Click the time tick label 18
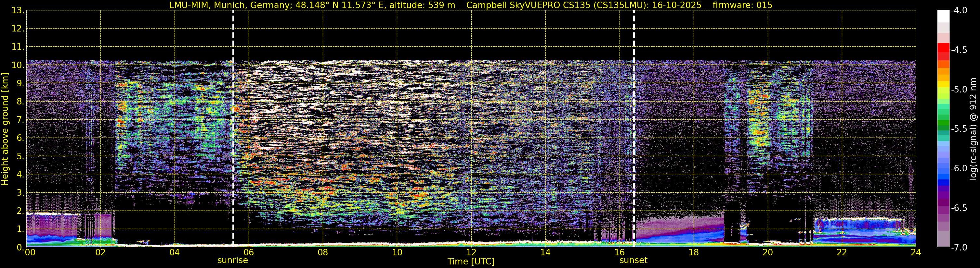The height and width of the screenshot is (268, 980). click(694, 252)
